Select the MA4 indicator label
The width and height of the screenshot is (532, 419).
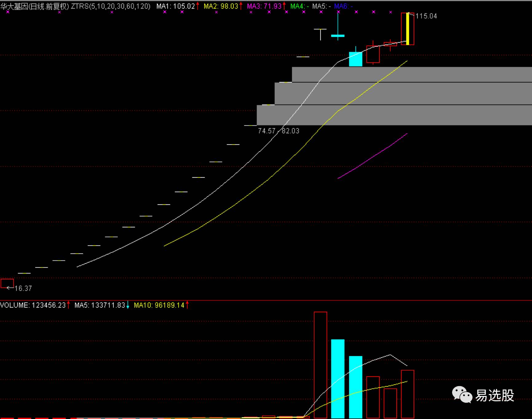300,6
